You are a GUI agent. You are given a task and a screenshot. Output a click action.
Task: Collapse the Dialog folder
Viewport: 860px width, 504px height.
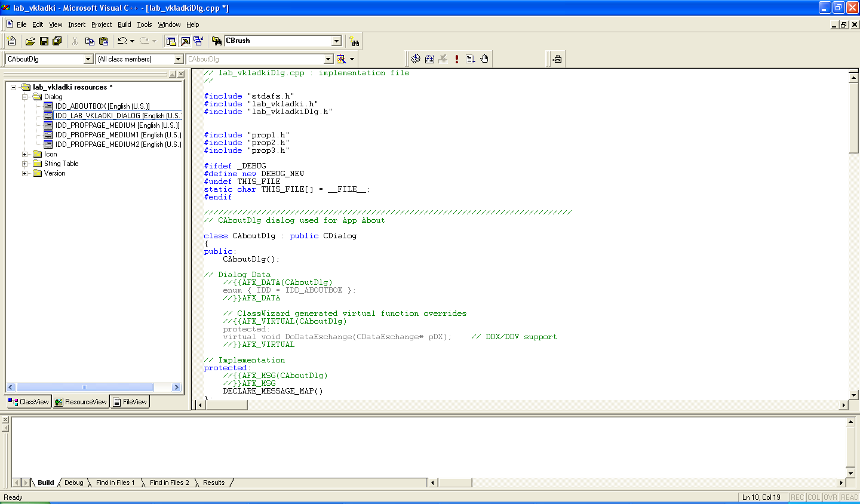25,97
